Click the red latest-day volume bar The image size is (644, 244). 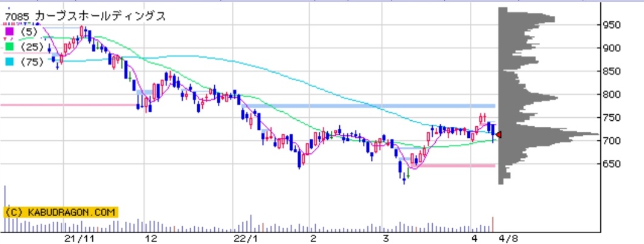(x=492, y=224)
